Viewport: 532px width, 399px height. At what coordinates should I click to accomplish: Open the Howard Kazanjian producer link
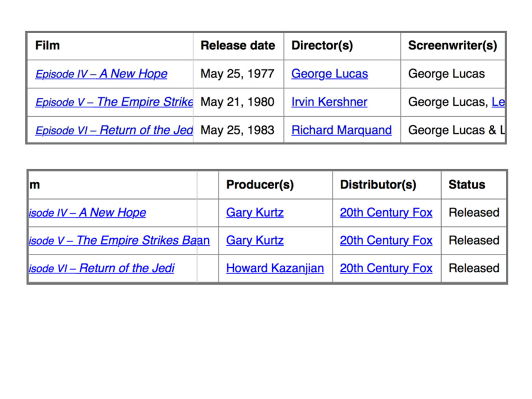[x=275, y=269]
